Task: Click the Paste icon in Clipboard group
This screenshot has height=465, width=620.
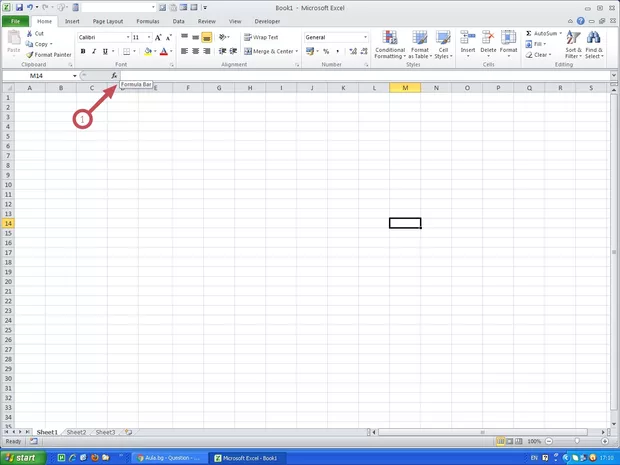Action: coord(14,38)
